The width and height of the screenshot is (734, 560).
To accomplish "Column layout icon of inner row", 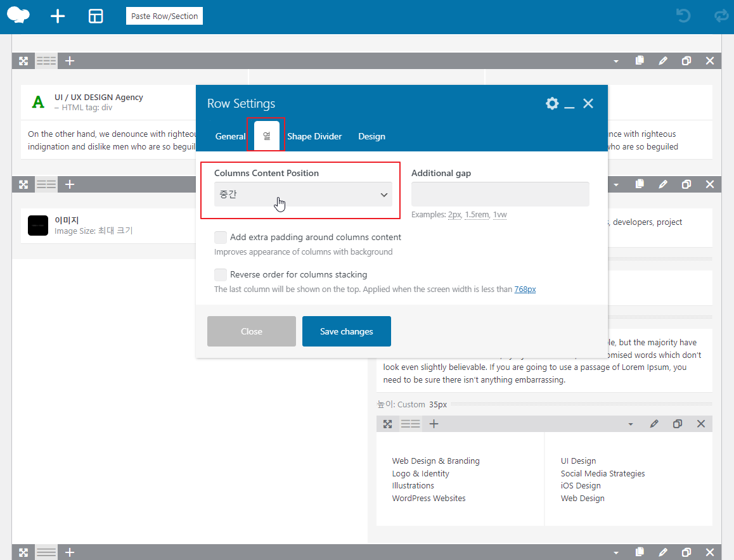I will tap(411, 424).
